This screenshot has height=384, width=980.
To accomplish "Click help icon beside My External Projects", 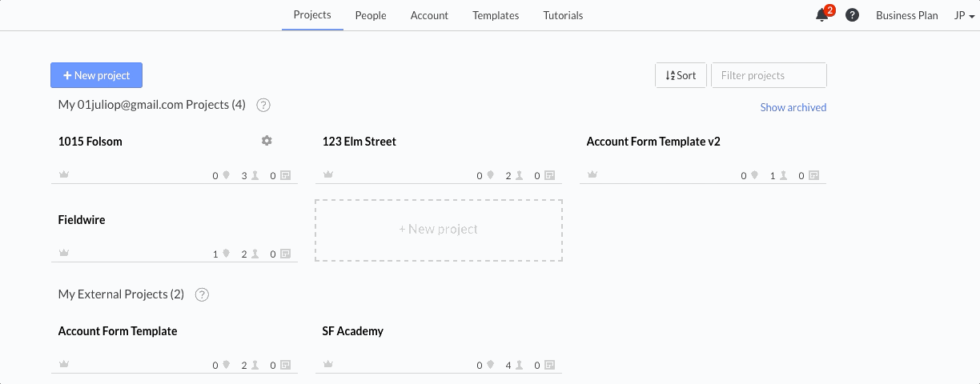I will [202, 294].
